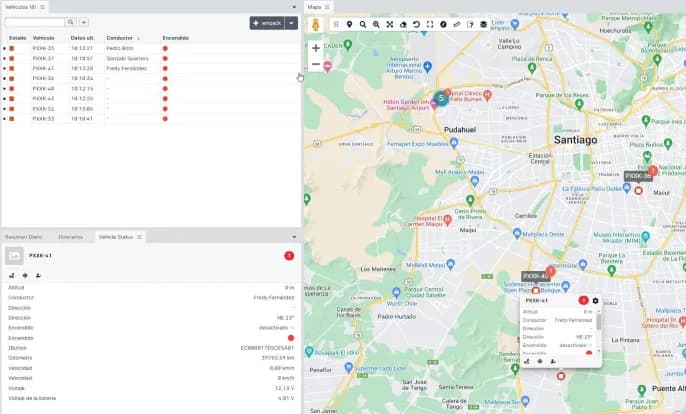
Task: Select the location pin tool in map toolbar
Action: pyautogui.click(x=349, y=25)
